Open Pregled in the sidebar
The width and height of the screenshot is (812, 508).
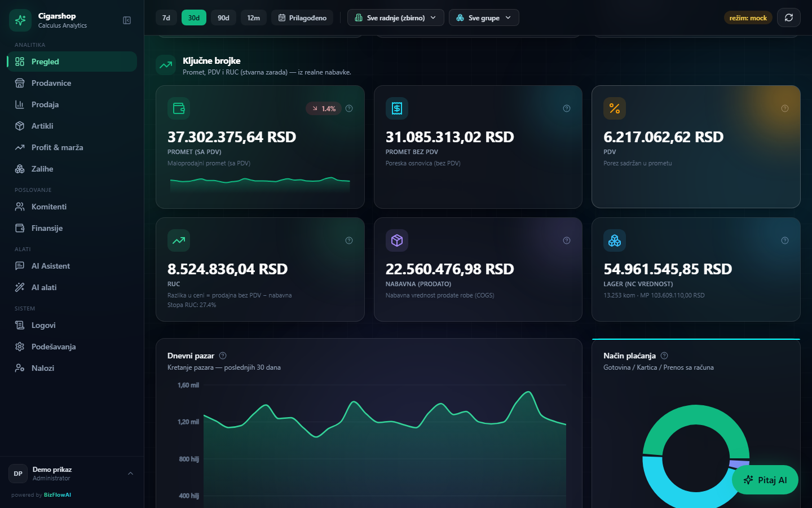tap(72, 62)
